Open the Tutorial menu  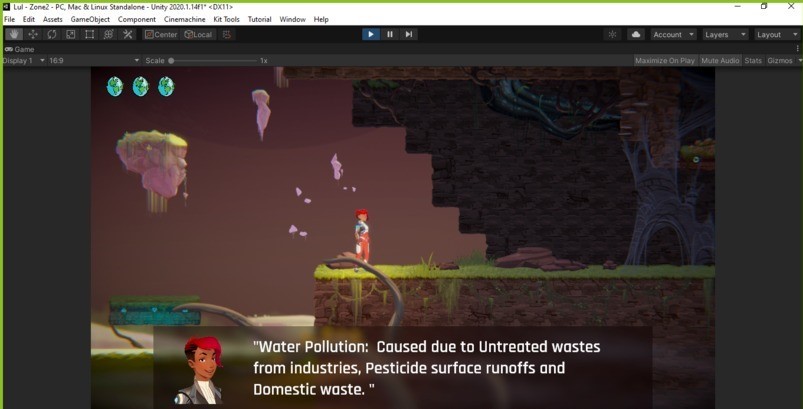point(260,19)
